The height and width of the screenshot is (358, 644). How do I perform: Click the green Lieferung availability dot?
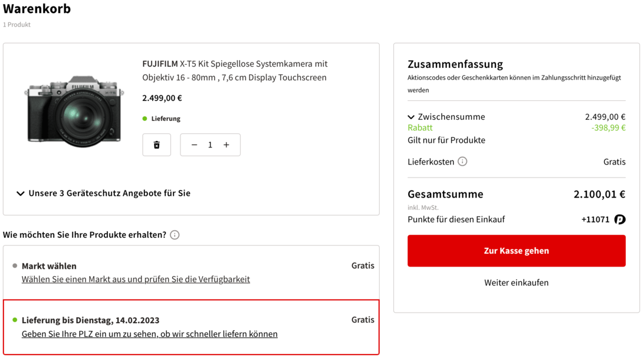coord(145,119)
